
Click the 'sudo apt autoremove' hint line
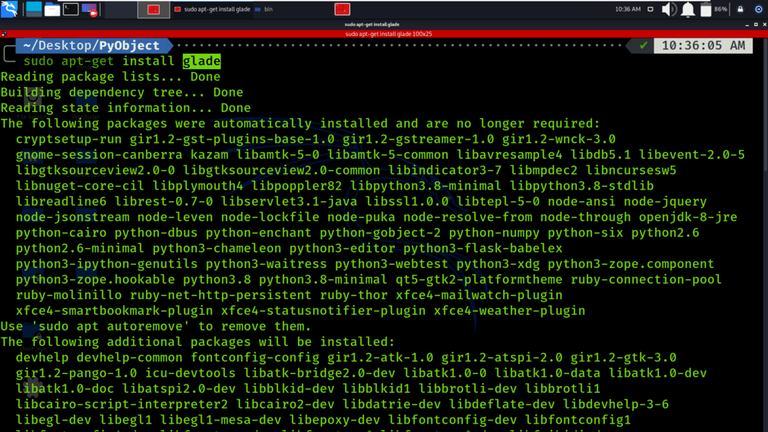click(156, 326)
